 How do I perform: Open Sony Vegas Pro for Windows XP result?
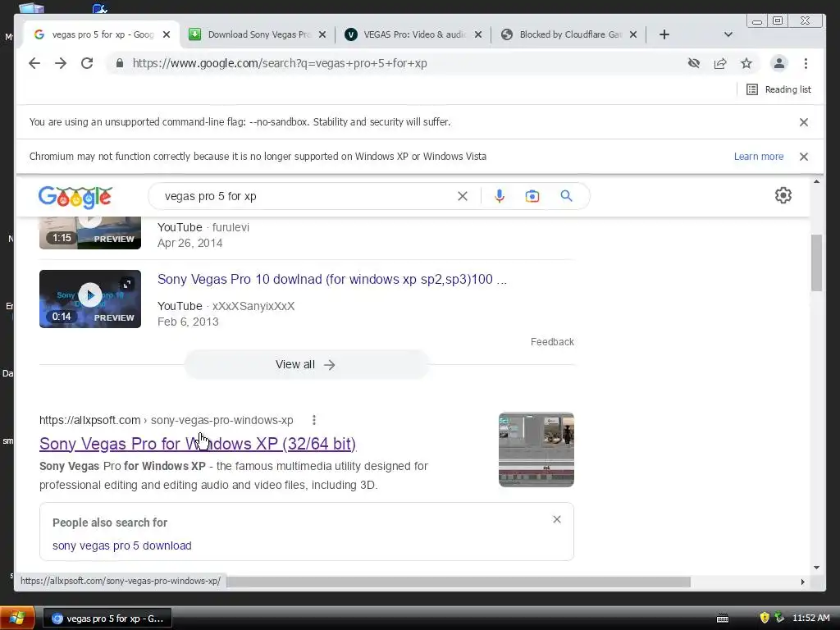(198, 444)
